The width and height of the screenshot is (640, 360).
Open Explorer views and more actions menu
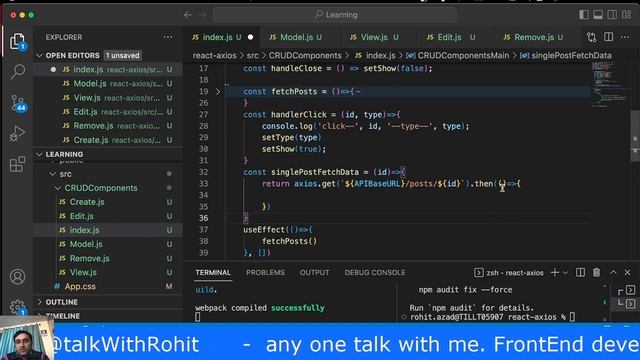[x=168, y=37]
